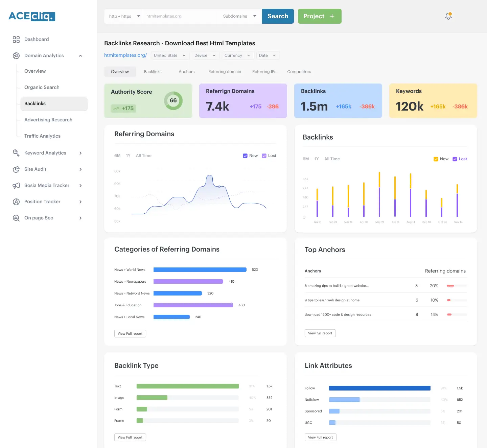487x448 pixels.
Task: Expand the Subdomains dropdown
Action: coord(239,16)
